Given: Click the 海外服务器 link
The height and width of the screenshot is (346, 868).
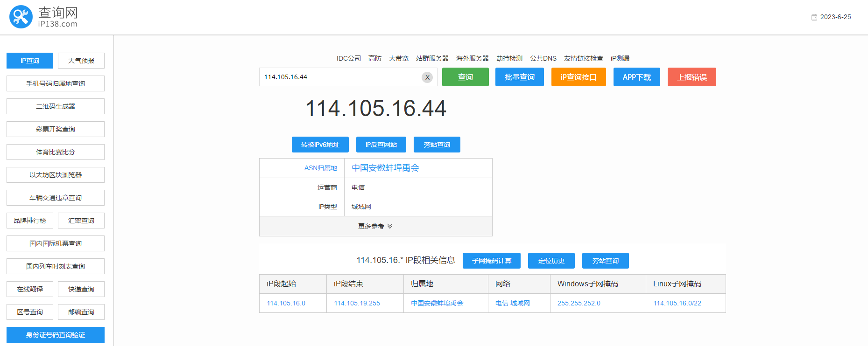Looking at the screenshot, I should coord(473,58).
